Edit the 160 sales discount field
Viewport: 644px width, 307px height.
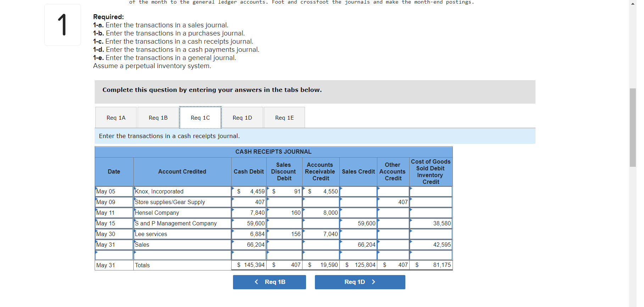284,213
